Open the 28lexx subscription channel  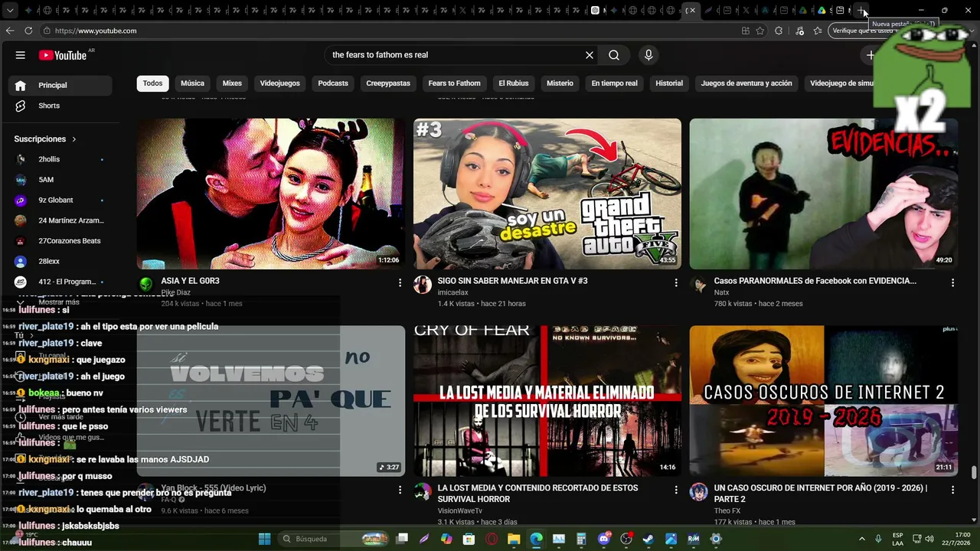click(x=60, y=261)
